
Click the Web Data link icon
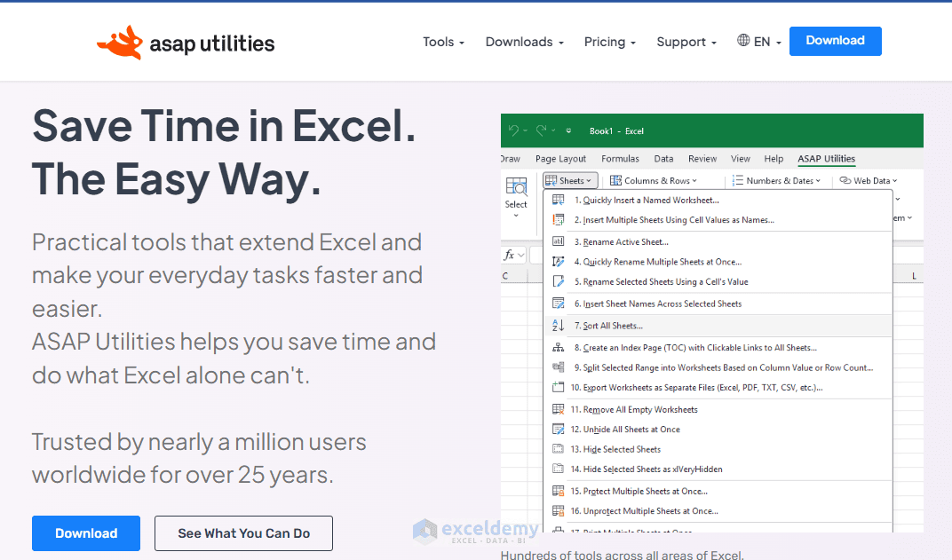pos(845,180)
